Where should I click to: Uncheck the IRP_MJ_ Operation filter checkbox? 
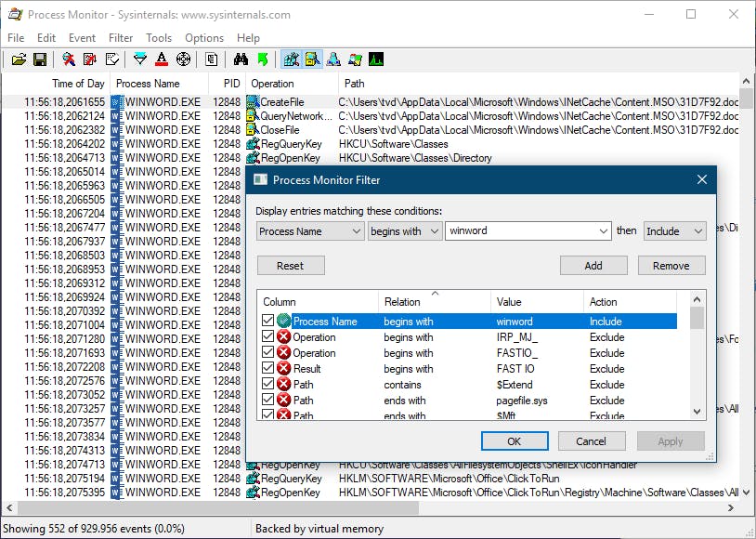[x=268, y=337]
